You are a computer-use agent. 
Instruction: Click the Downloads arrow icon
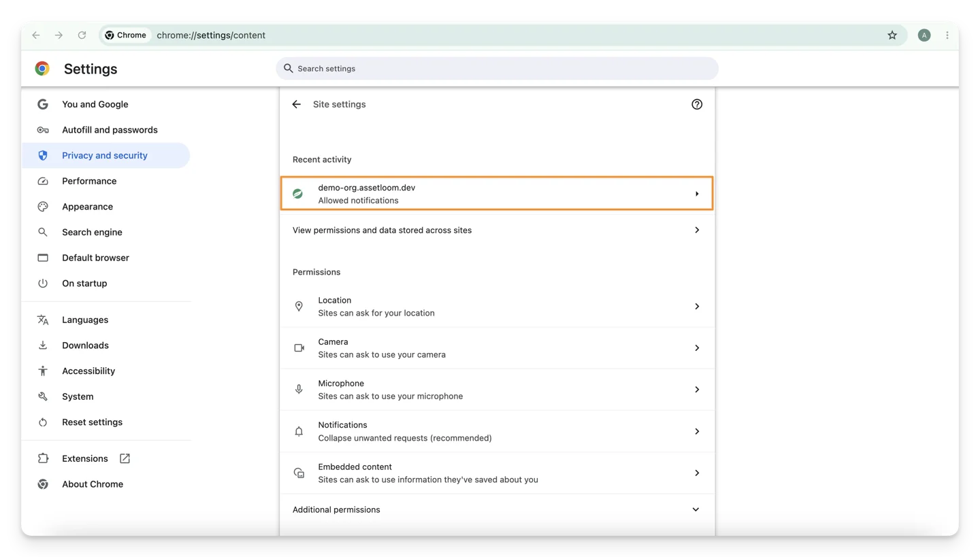43,345
